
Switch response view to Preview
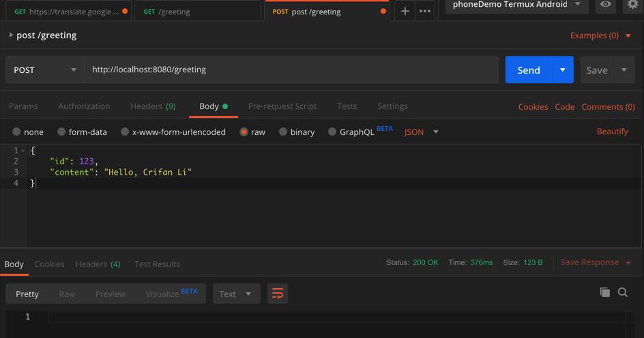click(x=110, y=294)
